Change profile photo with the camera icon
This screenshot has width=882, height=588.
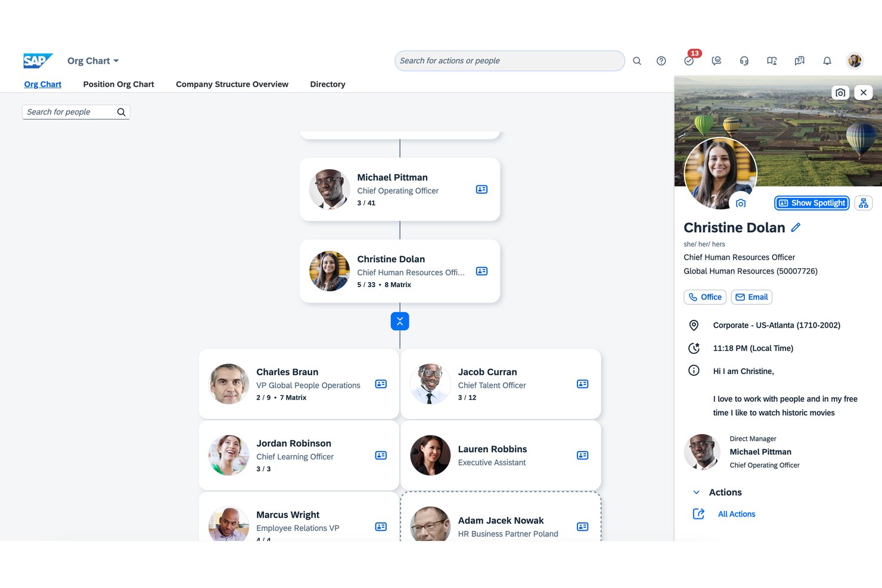point(741,203)
